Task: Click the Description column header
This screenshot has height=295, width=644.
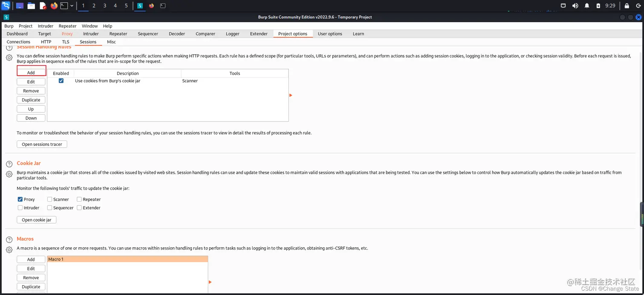Action: (128, 73)
